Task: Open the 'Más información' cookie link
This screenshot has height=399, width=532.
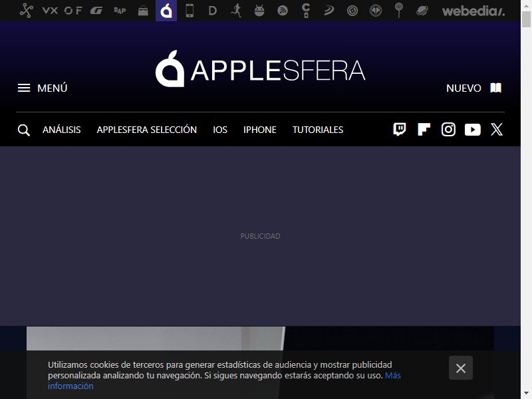Action: tap(225, 380)
